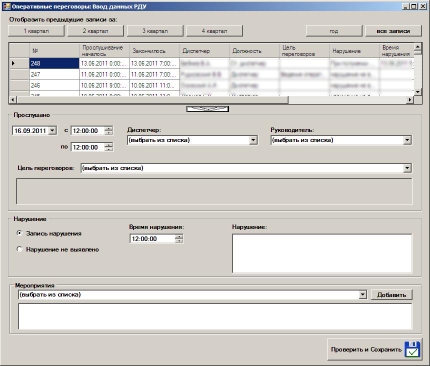
Task: Click the Мероприятия list text box
Action: (215, 316)
